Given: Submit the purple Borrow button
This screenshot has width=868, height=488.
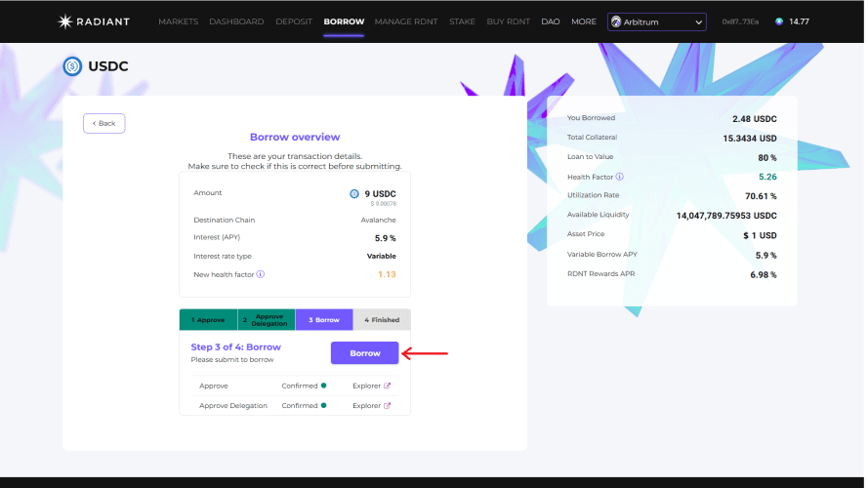Looking at the screenshot, I should 365,353.
